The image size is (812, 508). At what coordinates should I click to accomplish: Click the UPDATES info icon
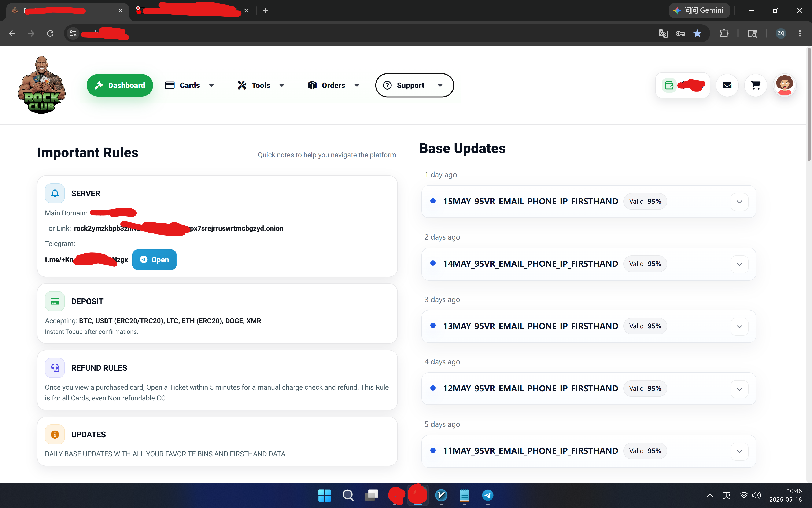[x=55, y=434]
